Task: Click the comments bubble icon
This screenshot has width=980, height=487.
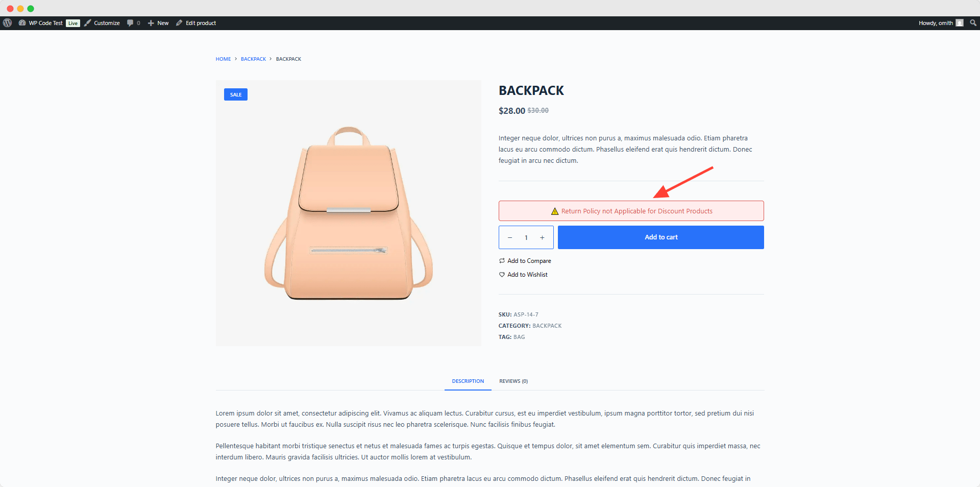Action: click(x=131, y=23)
